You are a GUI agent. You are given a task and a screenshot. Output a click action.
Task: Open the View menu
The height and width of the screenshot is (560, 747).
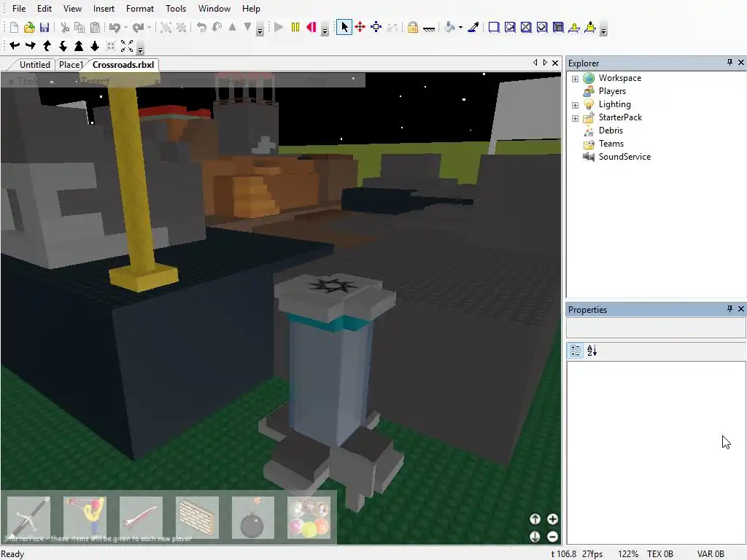(x=72, y=9)
